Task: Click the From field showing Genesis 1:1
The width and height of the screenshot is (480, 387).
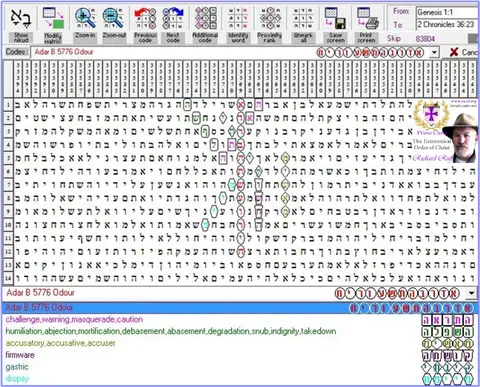Action: (x=447, y=13)
